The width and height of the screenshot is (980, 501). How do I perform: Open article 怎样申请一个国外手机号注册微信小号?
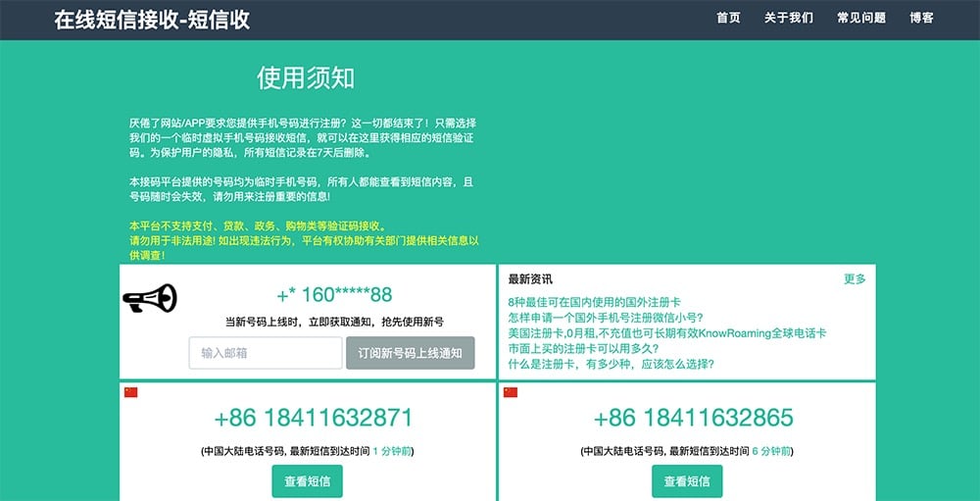605,318
